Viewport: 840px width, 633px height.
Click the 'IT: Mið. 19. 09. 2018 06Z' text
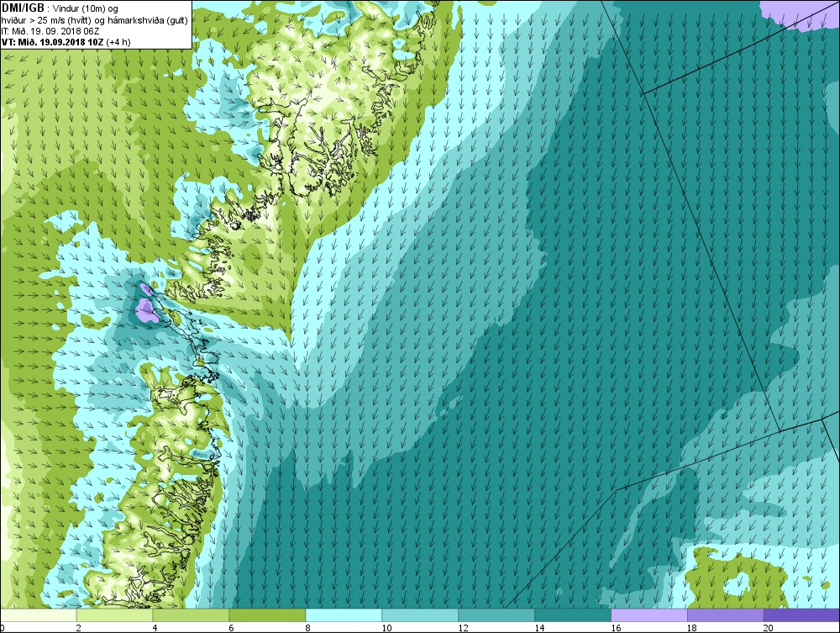[x=50, y=31]
